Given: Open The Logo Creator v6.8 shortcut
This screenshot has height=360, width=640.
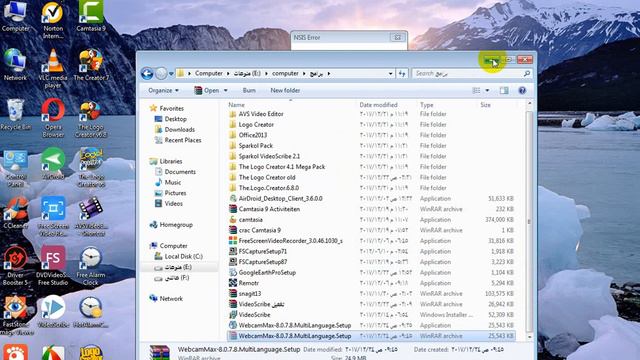Looking at the screenshot, I should coord(91,118).
